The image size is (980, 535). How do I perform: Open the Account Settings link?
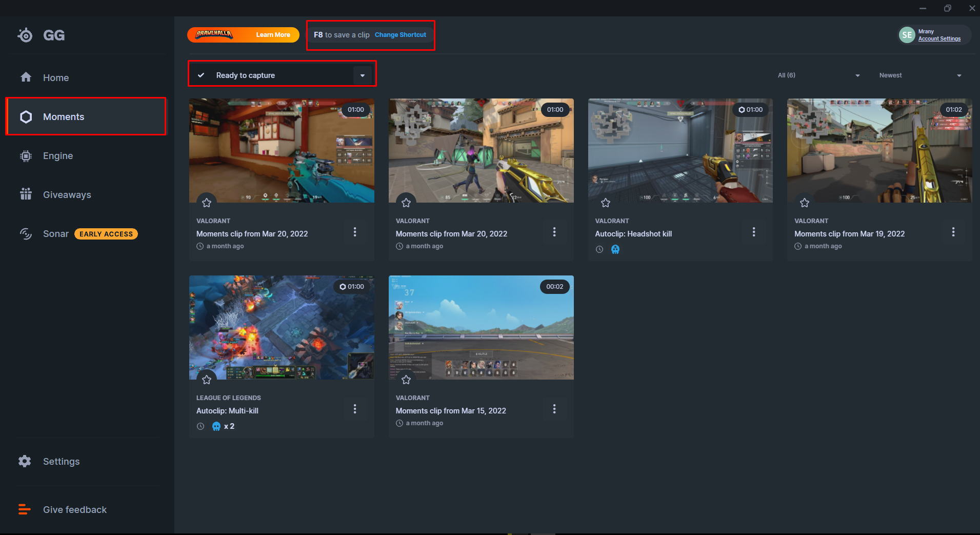(939, 39)
